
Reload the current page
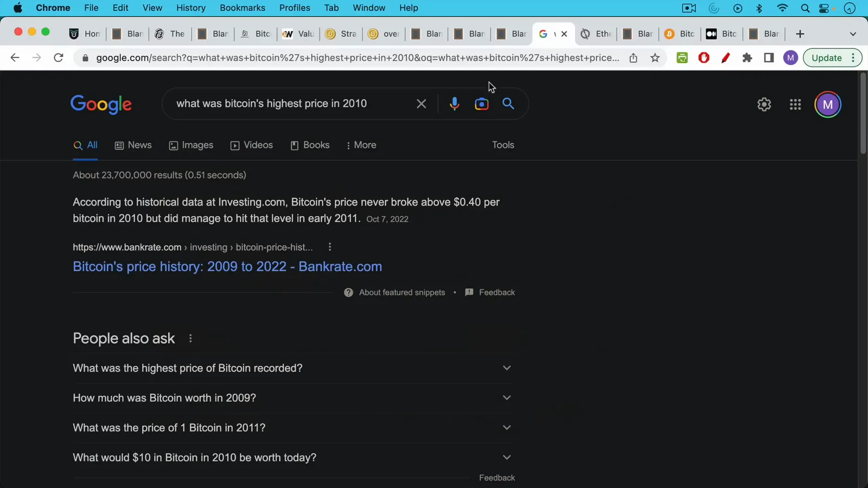(59, 57)
